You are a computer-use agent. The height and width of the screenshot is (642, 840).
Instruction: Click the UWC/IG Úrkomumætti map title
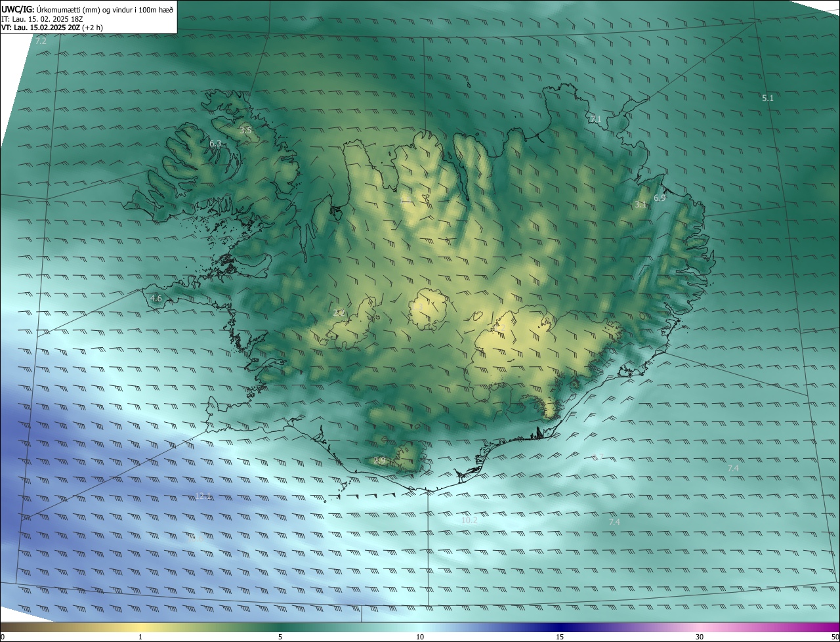pyautogui.click(x=87, y=9)
